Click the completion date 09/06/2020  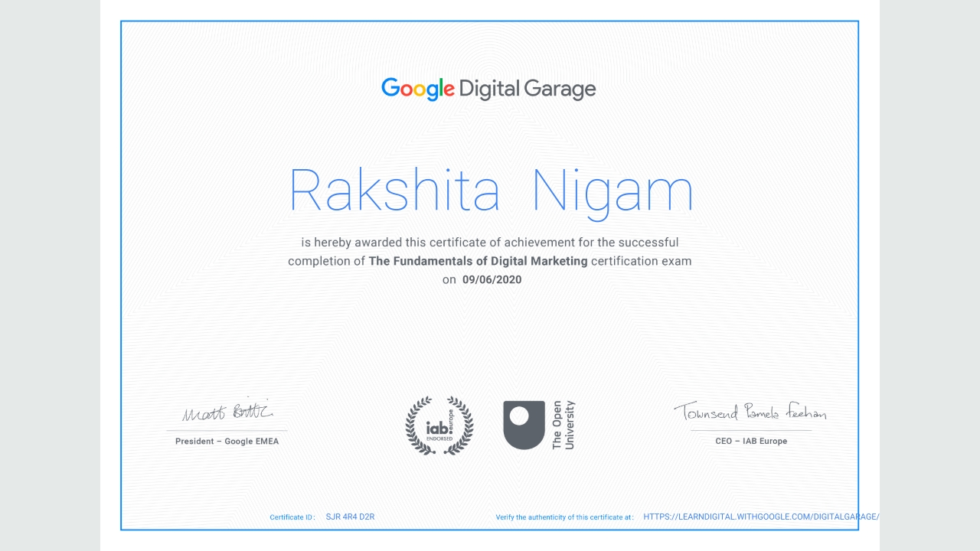pyautogui.click(x=492, y=279)
